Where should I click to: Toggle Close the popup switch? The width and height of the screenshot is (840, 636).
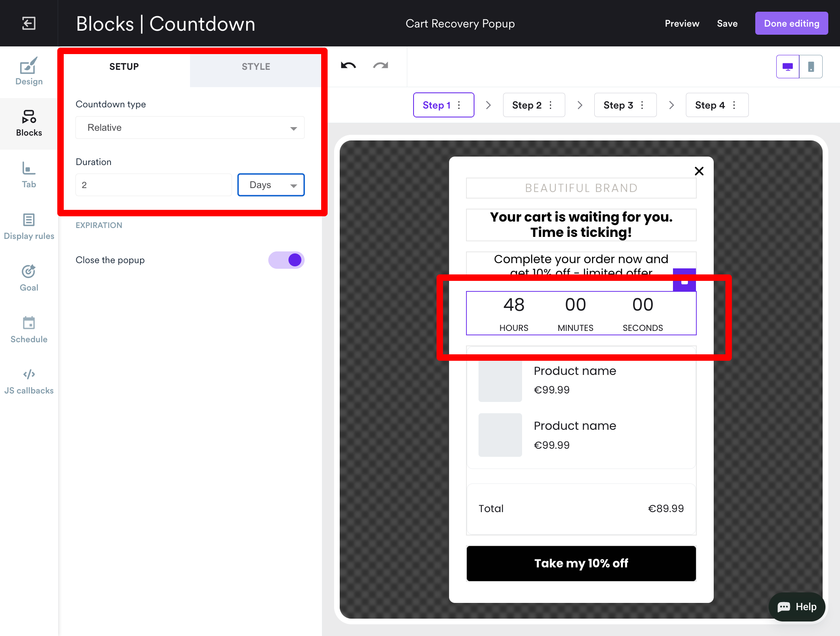point(286,260)
